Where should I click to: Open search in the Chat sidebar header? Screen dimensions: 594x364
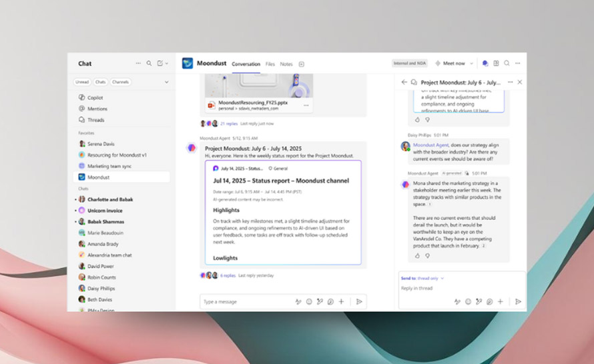pyautogui.click(x=149, y=63)
